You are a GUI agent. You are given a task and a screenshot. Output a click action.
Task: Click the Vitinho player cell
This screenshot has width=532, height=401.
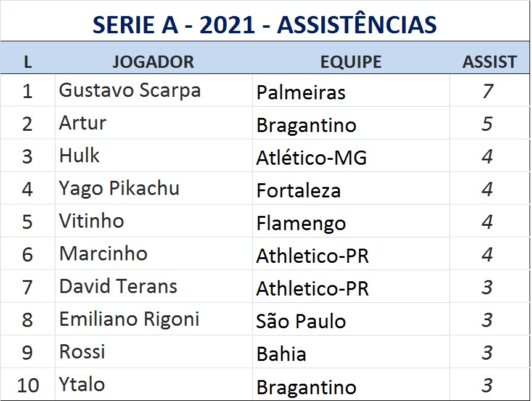click(92, 221)
